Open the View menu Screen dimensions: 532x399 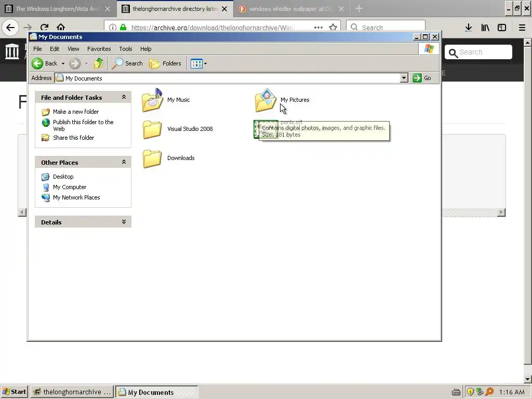(73, 49)
